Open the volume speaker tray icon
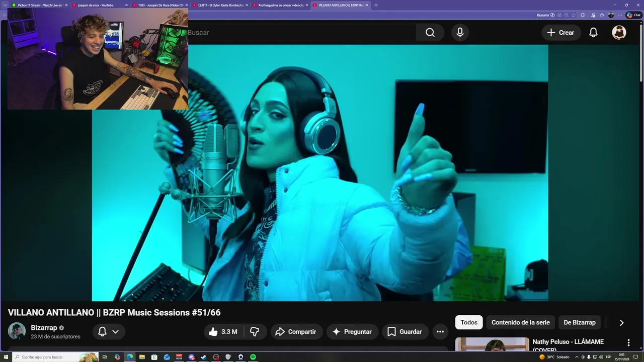The width and height of the screenshot is (644, 362). coord(601,357)
